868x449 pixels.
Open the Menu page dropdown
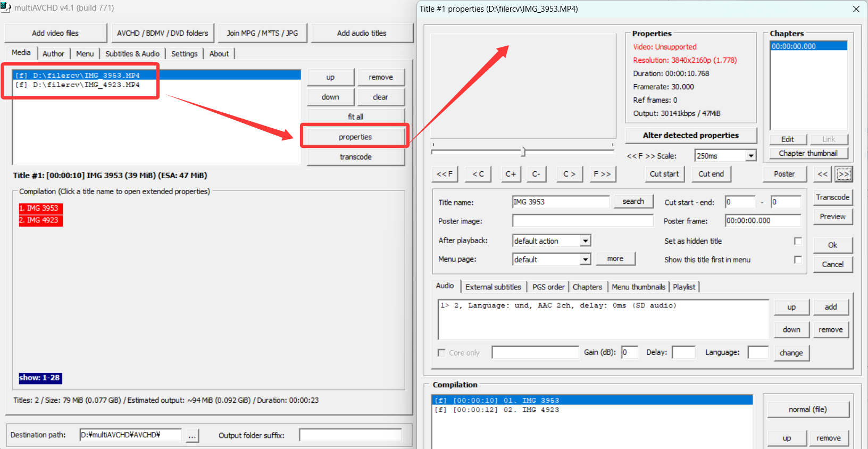point(585,260)
